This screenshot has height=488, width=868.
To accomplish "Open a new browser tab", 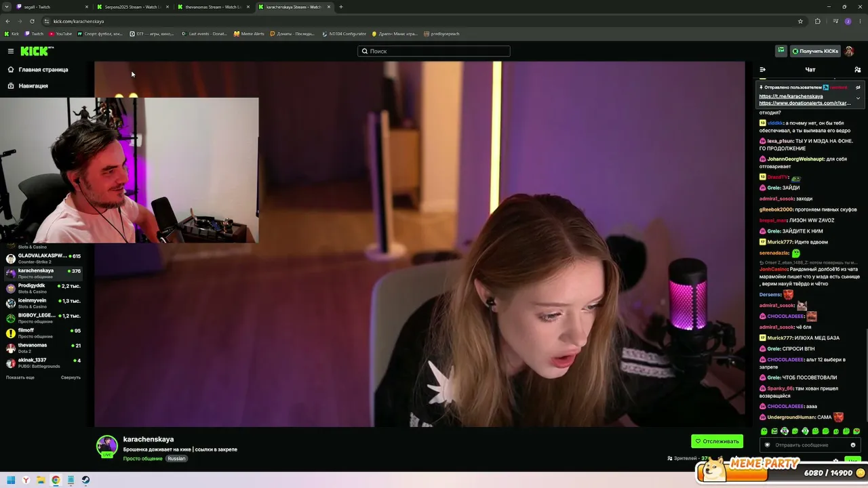I will (341, 7).
